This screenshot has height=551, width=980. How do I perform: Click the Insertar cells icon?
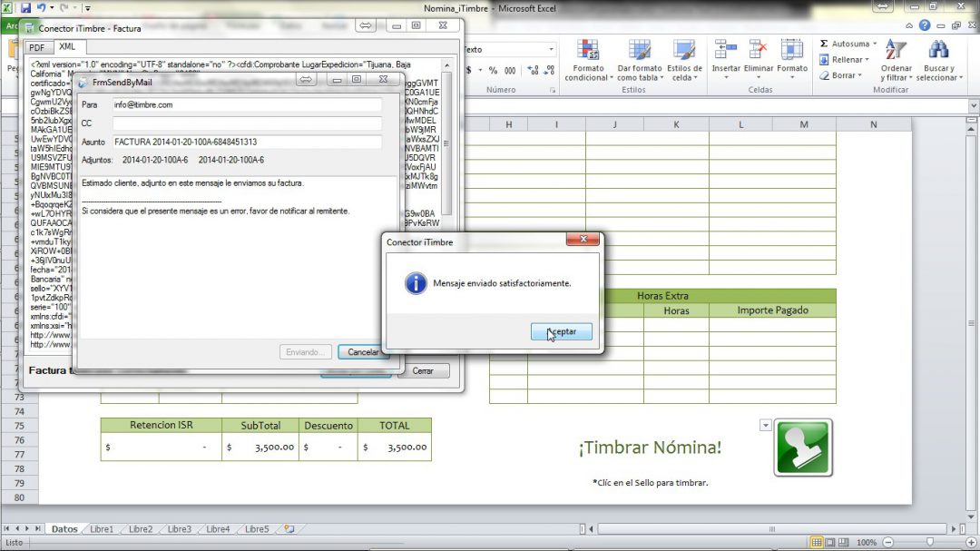[726, 61]
